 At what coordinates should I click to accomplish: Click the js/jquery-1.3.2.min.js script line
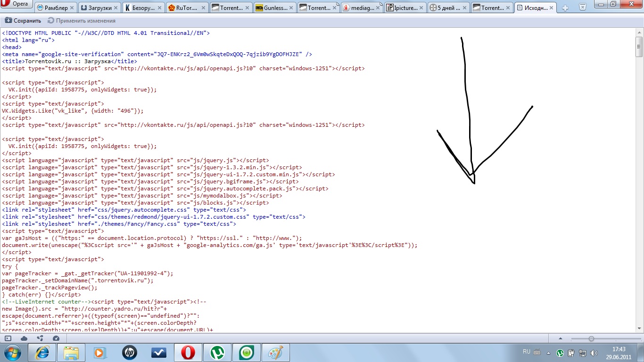[152, 167]
